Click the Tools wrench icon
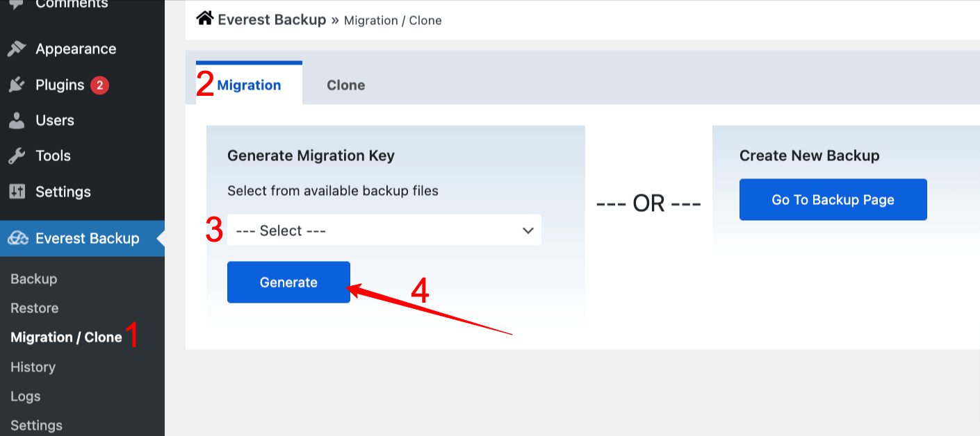This screenshot has width=980, height=436. point(17,156)
